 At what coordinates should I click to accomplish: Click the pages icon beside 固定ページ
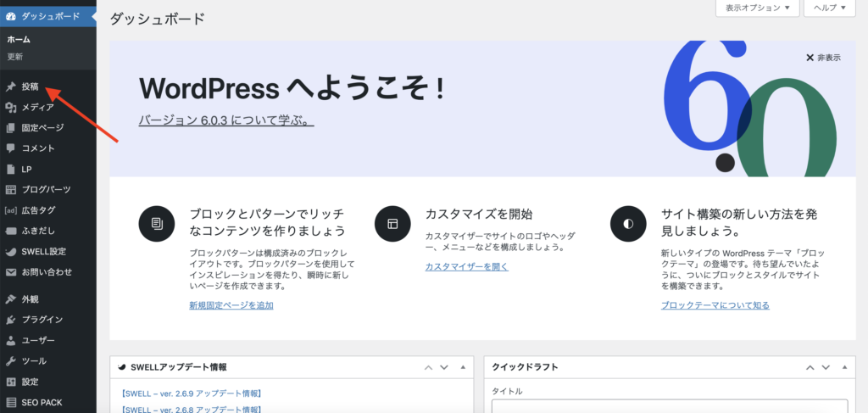pyautogui.click(x=10, y=128)
